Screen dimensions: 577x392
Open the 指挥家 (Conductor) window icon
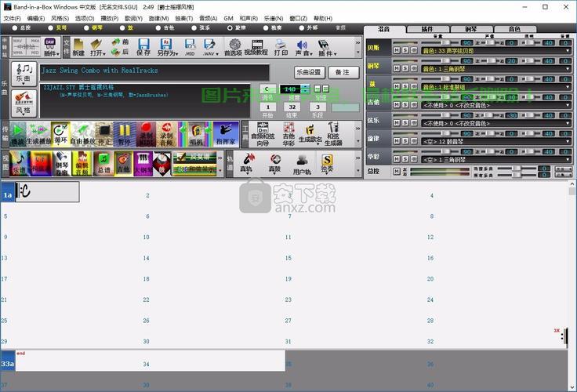point(226,134)
